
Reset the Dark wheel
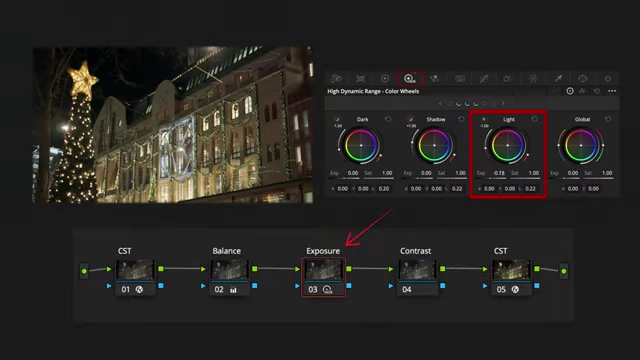pyautogui.click(x=388, y=119)
